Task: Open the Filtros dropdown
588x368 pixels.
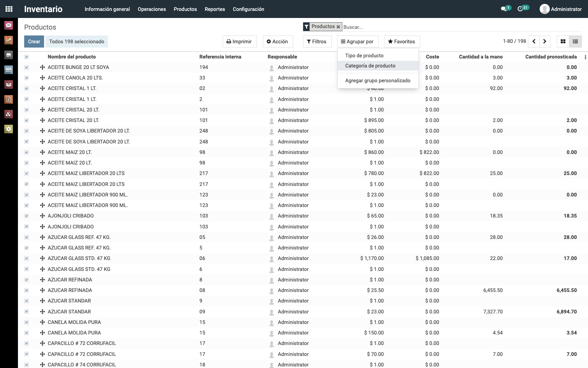Action: click(x=317, y=41)
